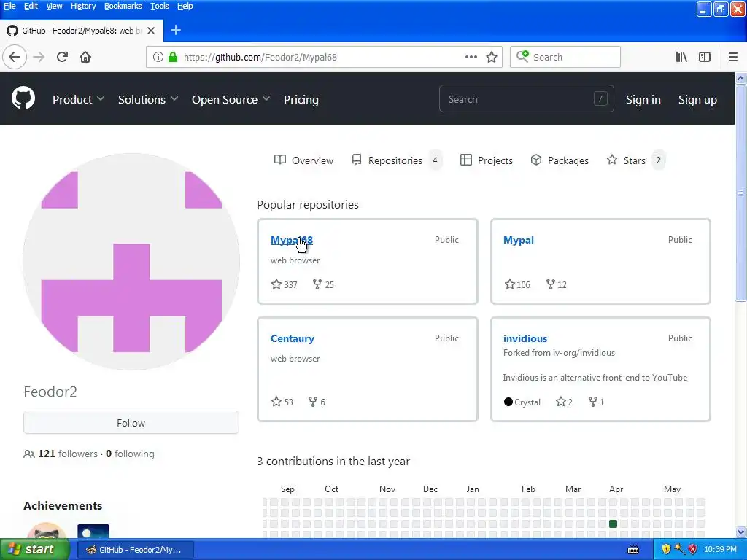Show site information icon in address bar

(158, 57)
